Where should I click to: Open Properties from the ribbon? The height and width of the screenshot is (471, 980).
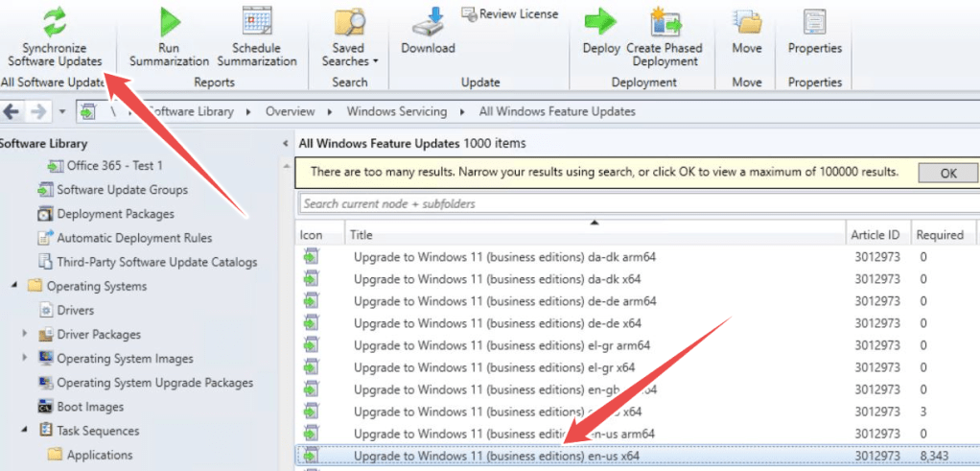(x=814, y=22)
